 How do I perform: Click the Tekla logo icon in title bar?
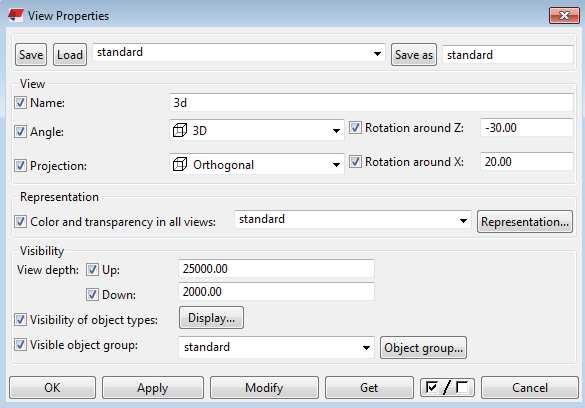click(16, 15)
